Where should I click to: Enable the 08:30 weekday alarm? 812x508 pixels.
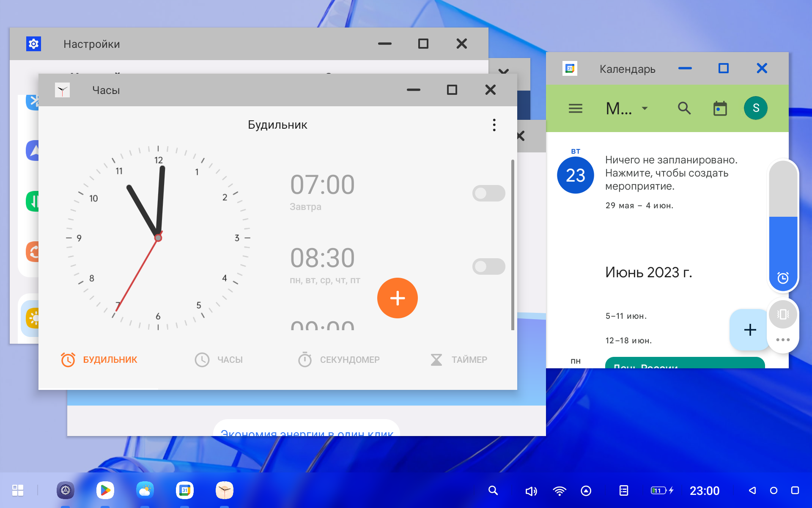(x=488, y=267)
